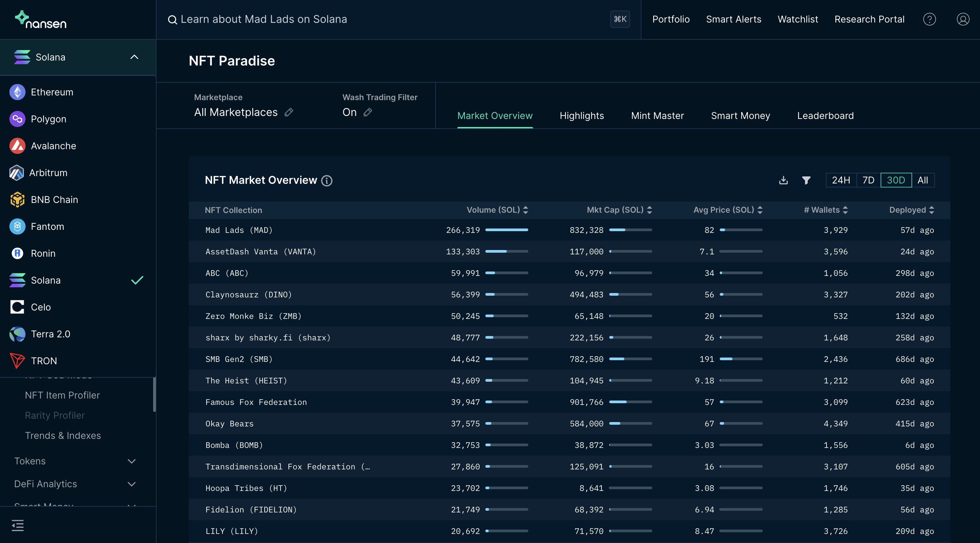Select Solana with the checkmark in chain list
Image resolution: width=980 pixels, height=543 pixels.
click(x=78, y=281)
